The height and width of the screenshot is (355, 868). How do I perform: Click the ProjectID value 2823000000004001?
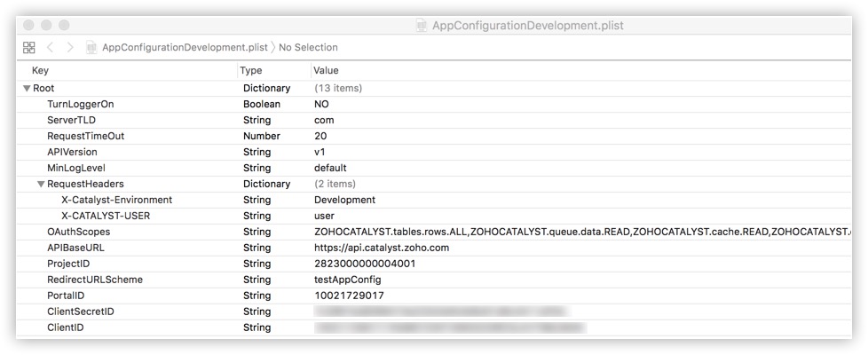364,264
